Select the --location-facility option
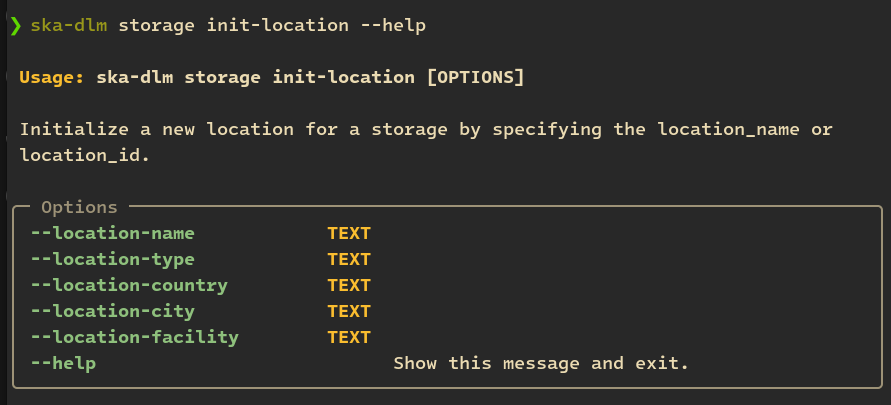891x405 pixels. coord(135,338)
